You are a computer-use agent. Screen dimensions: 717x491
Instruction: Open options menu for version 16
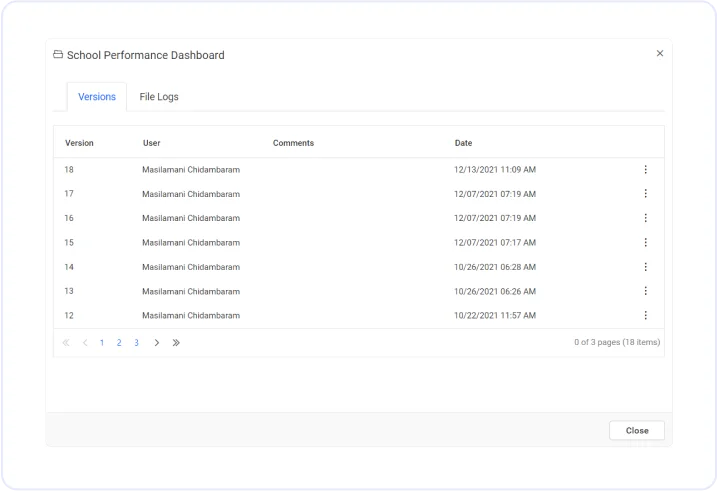(x=645, y=218)
